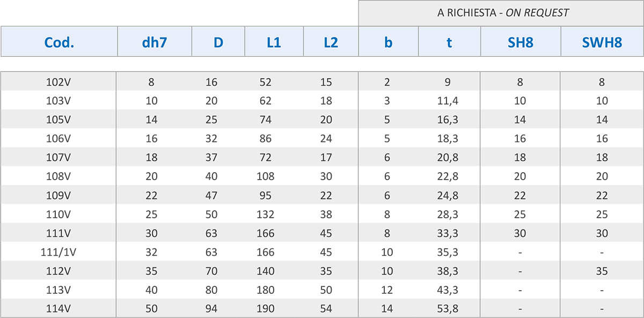This screenshot has width=644, height=318.
Task: Select the L1 column header
Action: [x=274, y=42]
